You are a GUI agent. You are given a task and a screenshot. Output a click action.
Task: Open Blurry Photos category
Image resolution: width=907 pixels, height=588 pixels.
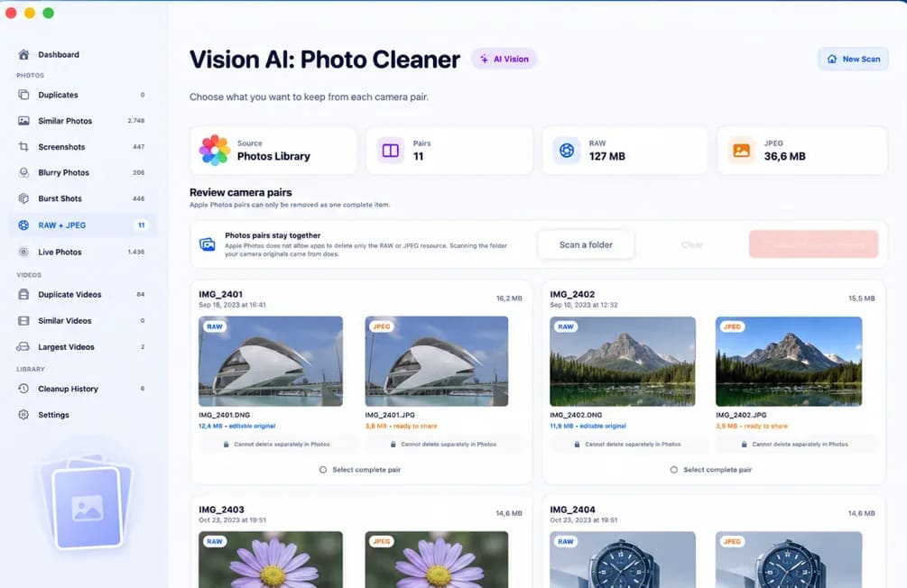click(81, 172)
